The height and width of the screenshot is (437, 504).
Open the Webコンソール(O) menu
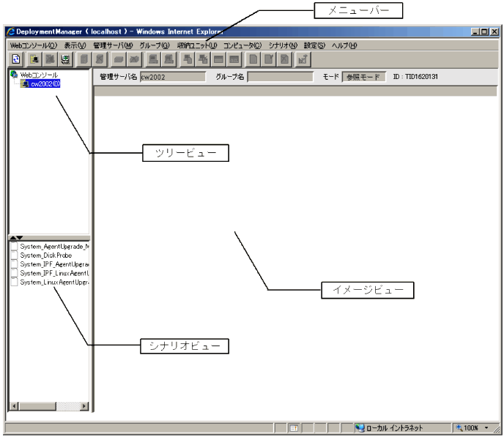tap(34, 45)
